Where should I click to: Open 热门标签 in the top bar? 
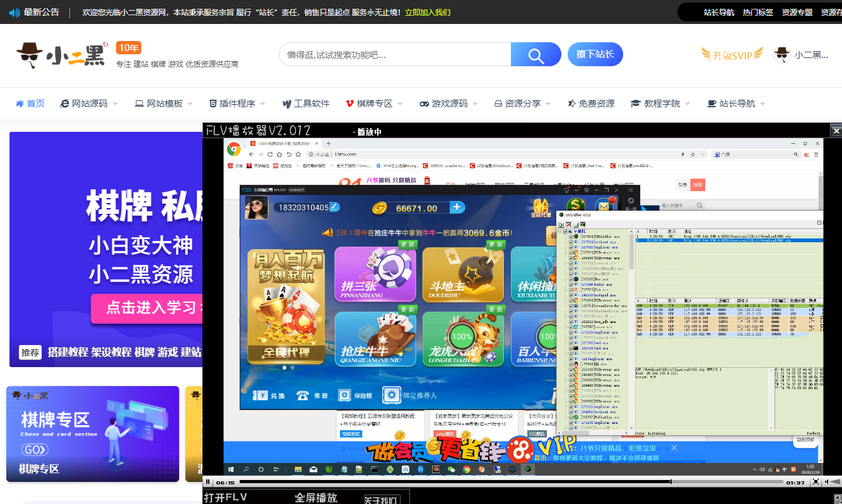pyautogui.click(x=758, y=12)
